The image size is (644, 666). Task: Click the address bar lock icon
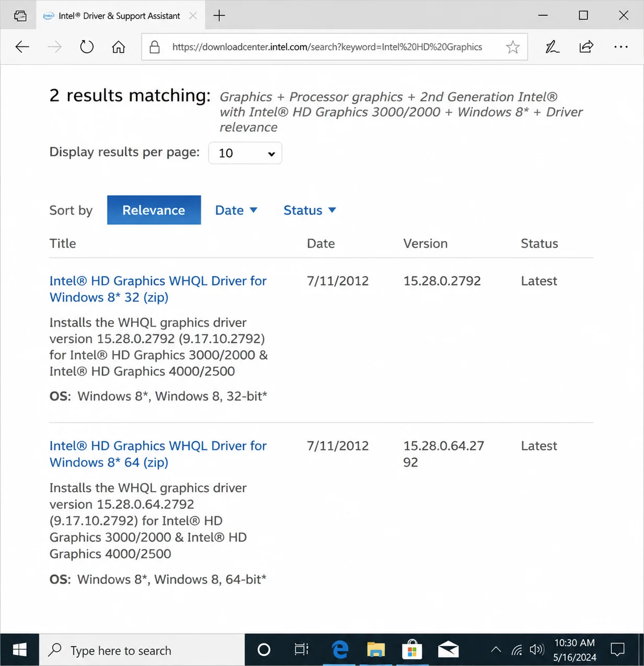[155, 47]
